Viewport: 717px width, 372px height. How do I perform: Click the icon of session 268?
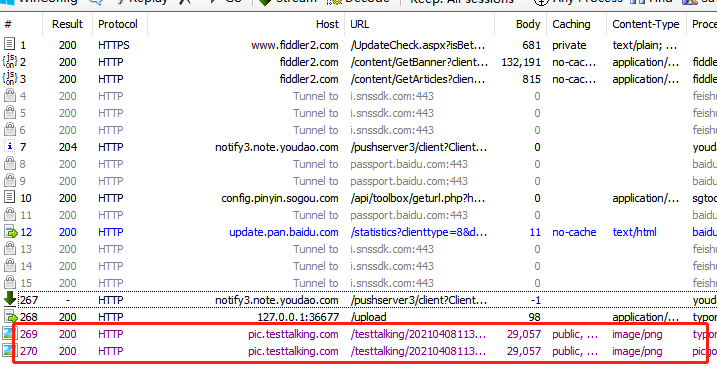tap(11, 316)
